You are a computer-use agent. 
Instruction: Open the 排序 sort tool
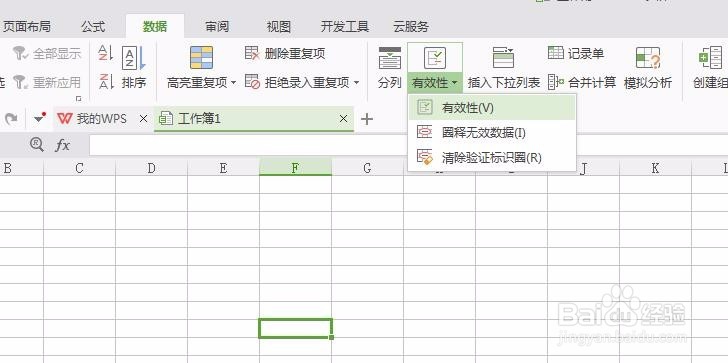(134, 67)
